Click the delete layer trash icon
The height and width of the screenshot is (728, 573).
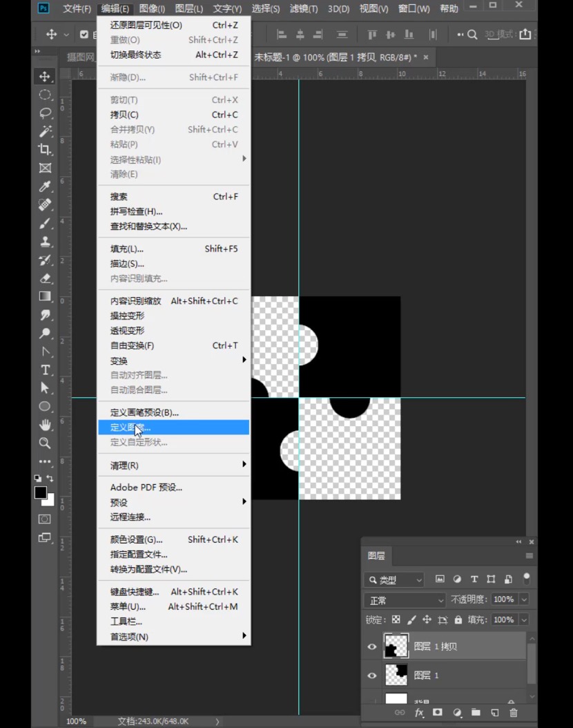pyautogui.click(x=513, y=712)
